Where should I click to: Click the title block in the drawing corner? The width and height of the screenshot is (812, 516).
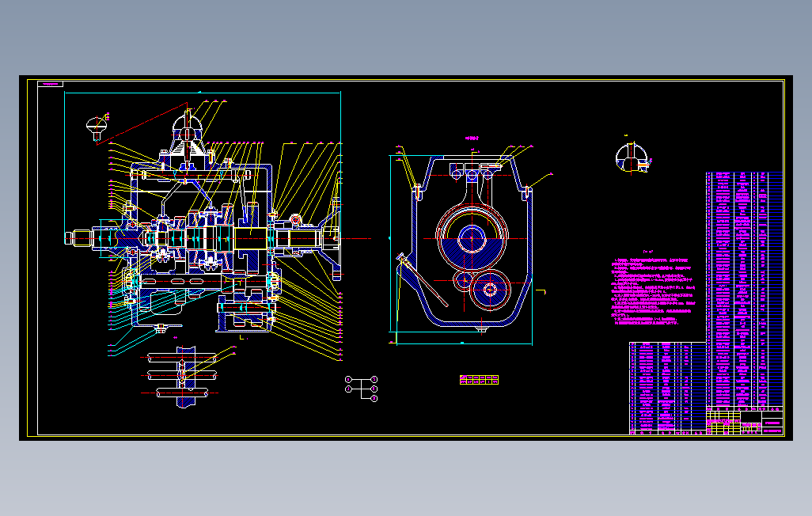click(x=744, y=421)
